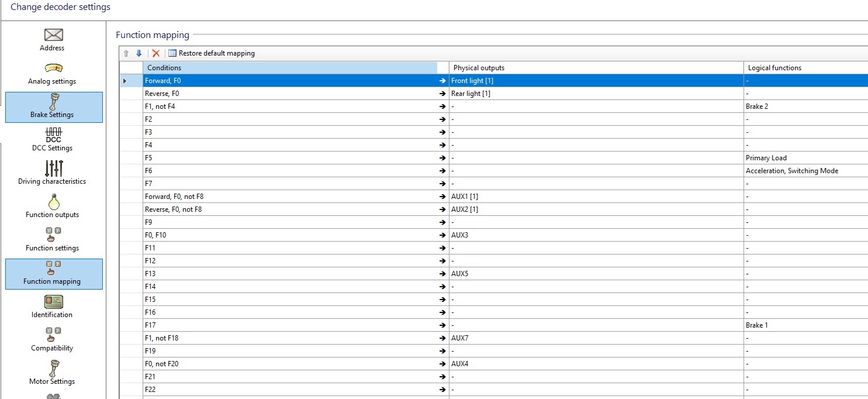Click the red delete mapping X icon
The height and width of the screenshot is (399, 868).
(156, 53)
